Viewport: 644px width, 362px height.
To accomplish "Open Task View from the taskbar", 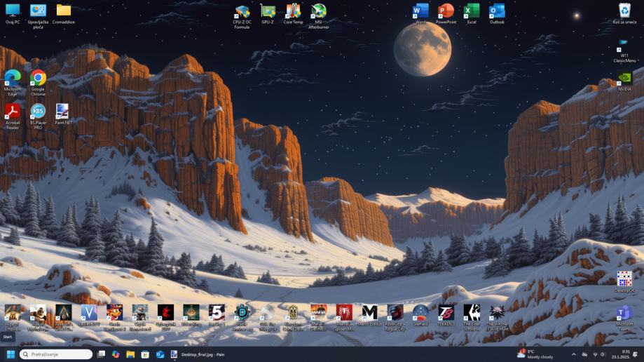I will tap(101, 354).
